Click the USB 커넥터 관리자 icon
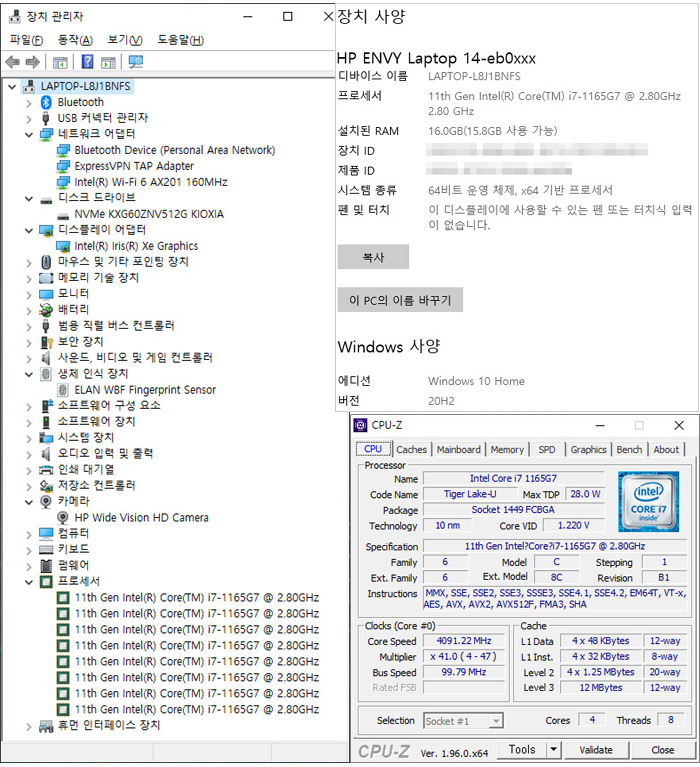 tap(46, 118)
